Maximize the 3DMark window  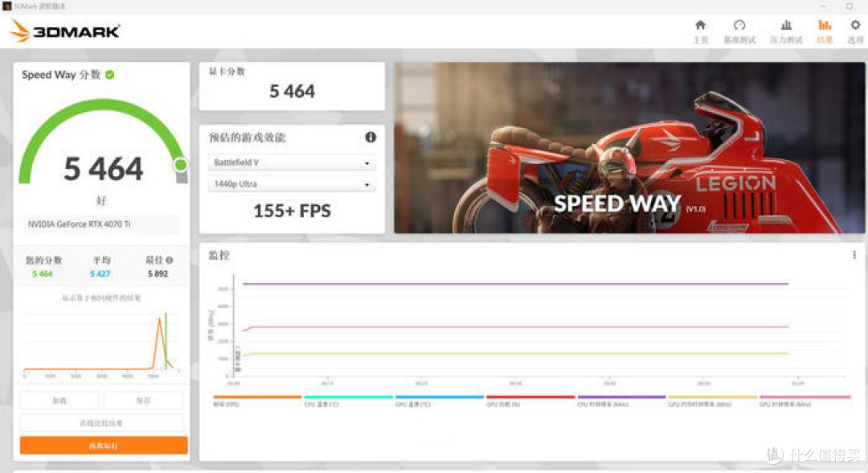click(850, 6)
